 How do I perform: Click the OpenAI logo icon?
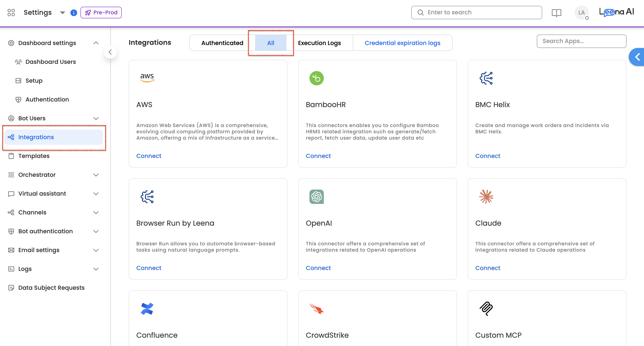tap(316, 197)
